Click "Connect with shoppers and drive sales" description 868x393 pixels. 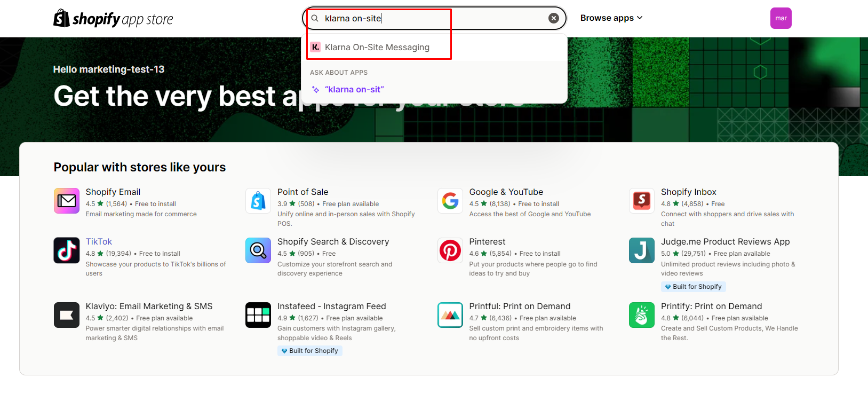coord(728,219)
